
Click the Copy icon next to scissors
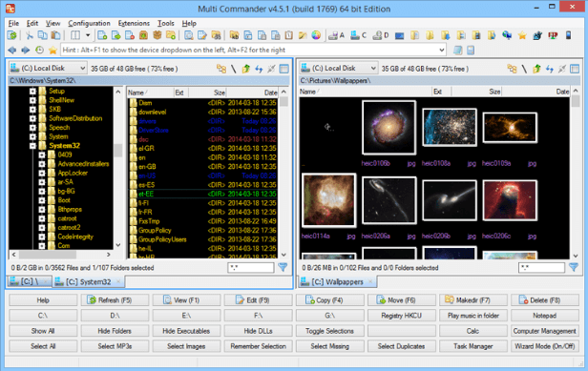click(x=42, y=35)
